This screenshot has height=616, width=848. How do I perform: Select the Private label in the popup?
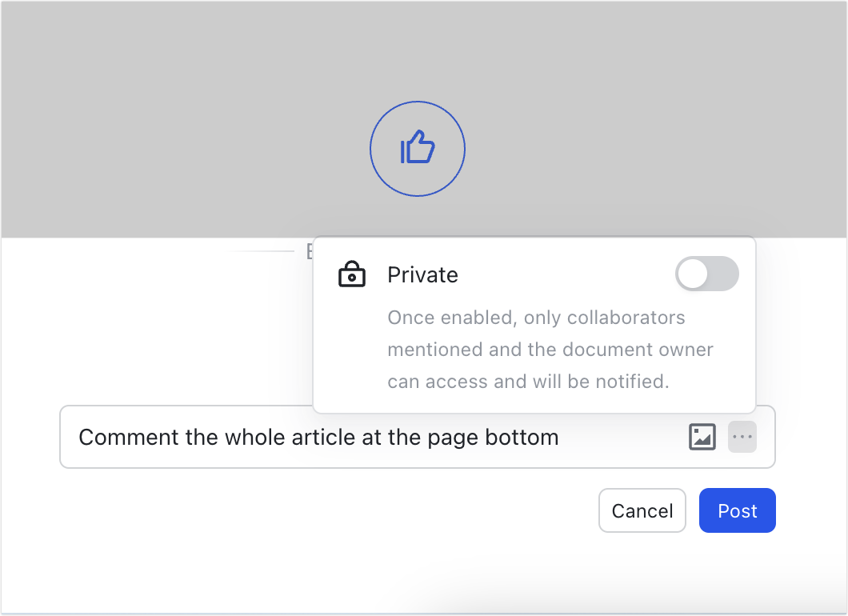point(422,274)
